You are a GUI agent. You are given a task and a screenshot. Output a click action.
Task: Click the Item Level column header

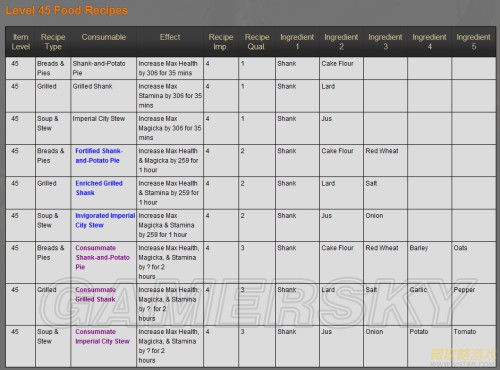pyautogui.click(x=20, y=42)
